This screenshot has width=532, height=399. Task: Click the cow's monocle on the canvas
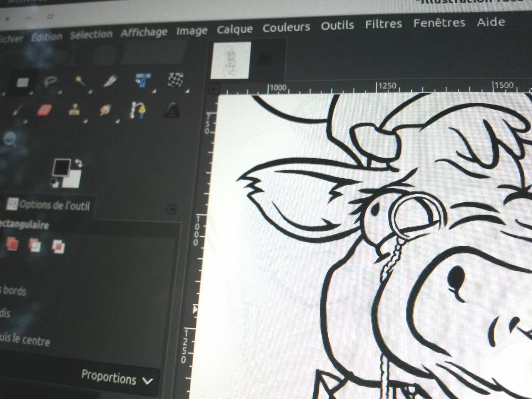pos(417,215)
